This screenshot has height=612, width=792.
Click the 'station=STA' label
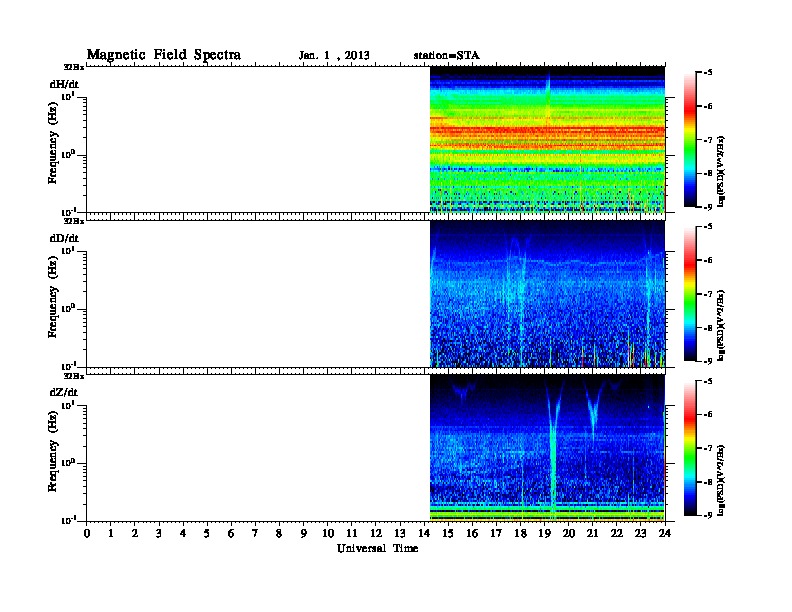447,56
